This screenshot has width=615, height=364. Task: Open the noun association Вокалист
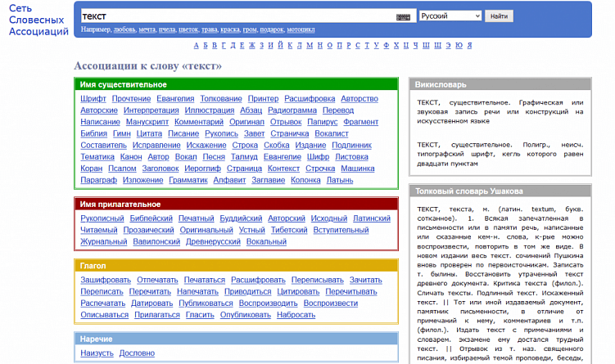click(x=332, y=133)
